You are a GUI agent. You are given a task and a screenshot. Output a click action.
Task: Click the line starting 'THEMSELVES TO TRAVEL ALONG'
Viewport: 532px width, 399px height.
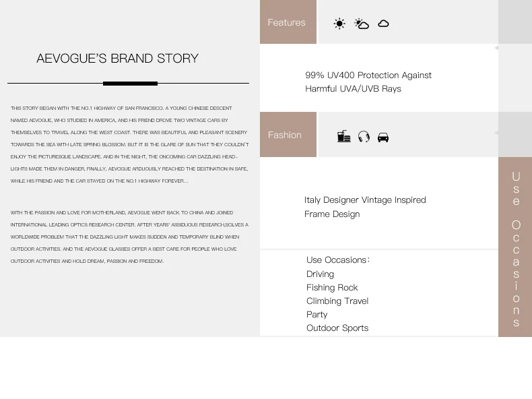coord(129,132)
